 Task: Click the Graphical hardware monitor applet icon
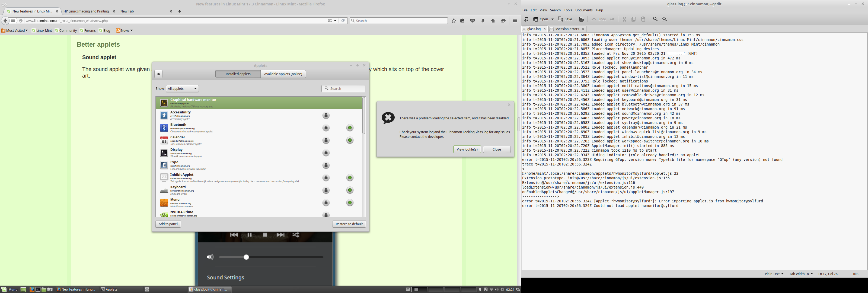click(164, 103)
